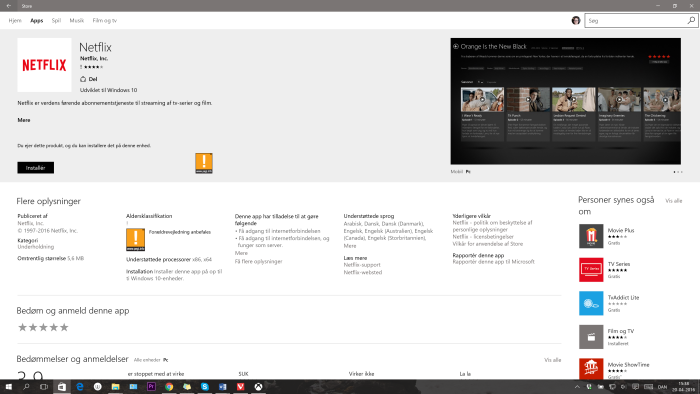Expand permissions list with Mere

(241, 253)
